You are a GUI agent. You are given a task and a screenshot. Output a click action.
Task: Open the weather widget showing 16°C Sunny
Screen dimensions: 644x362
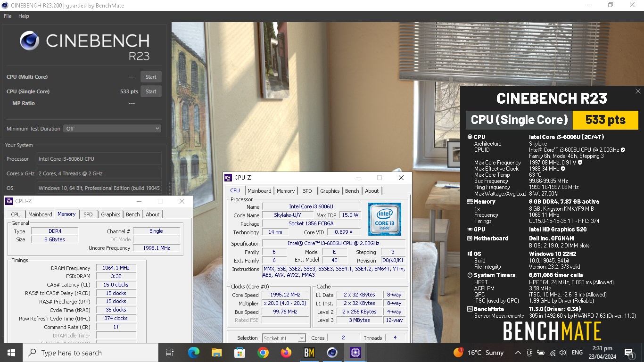(x=479, y=353)
